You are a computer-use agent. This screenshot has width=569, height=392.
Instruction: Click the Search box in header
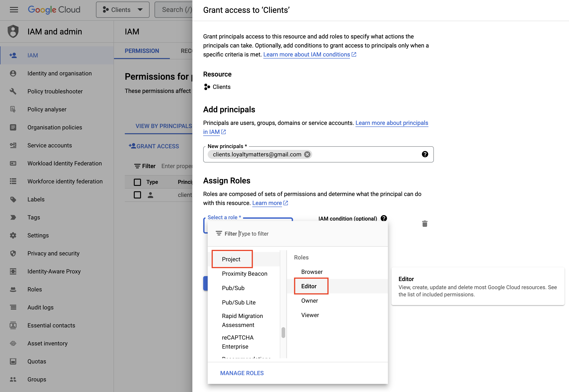pyautogui.click(x=174, y=10)
